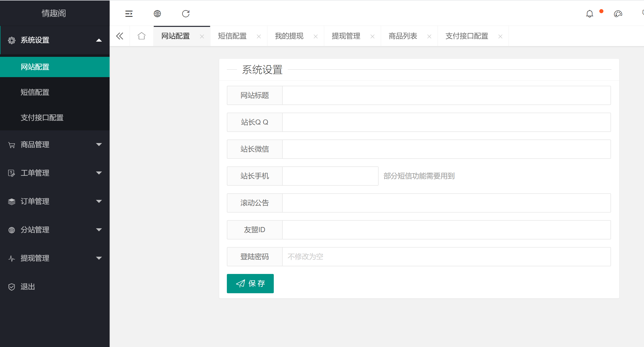Switch to the 短信配置 tab
This screenshot has height=347, width=644.
232,36
